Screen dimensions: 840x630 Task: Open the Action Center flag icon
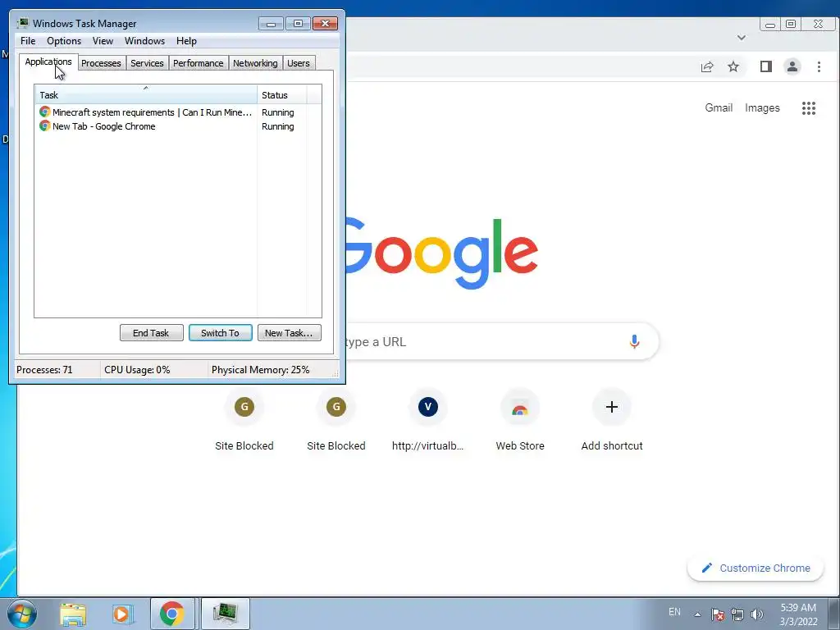[718, 614]
